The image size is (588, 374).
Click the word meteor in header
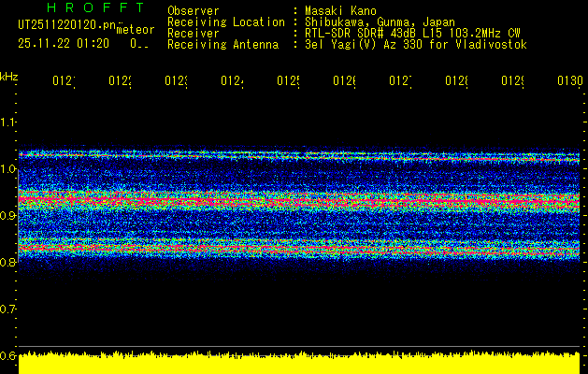135,30
